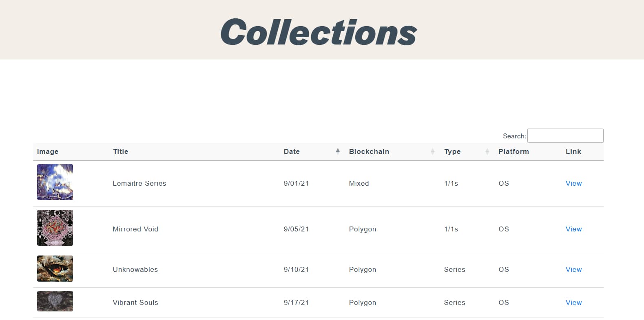Click the Lemaitre Series title text
The width and height of the screenshot is (644, 320).
tap(139, 183)
